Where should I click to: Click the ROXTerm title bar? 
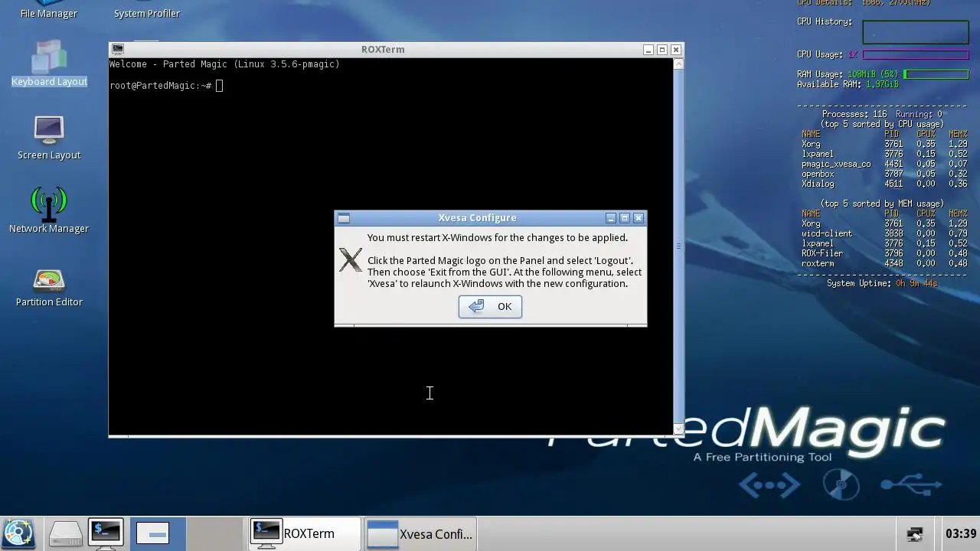(383, 50)
